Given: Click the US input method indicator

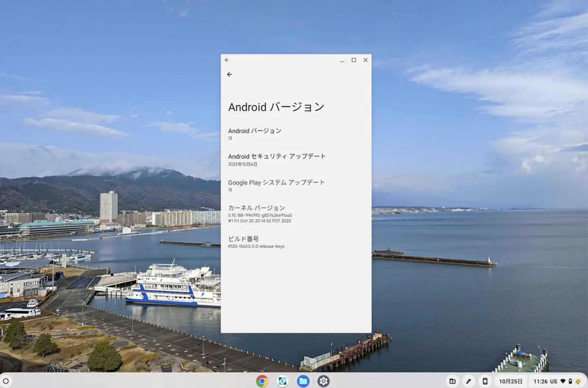Looking at the screenshot, I should [x=553, y=381].
